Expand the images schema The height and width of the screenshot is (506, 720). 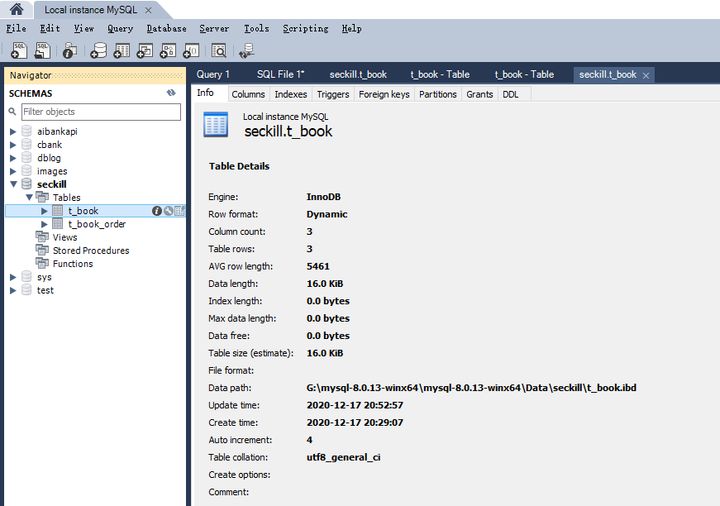[13, 172]
